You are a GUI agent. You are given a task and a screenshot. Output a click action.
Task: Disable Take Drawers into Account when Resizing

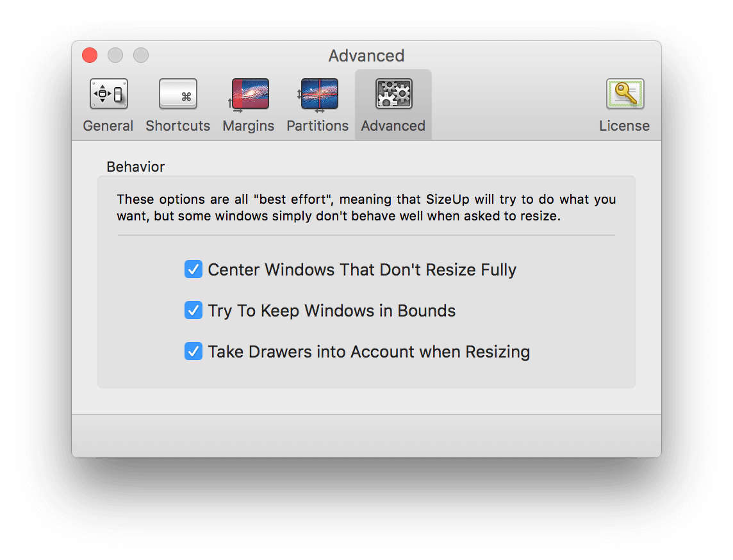click(193, 352)
